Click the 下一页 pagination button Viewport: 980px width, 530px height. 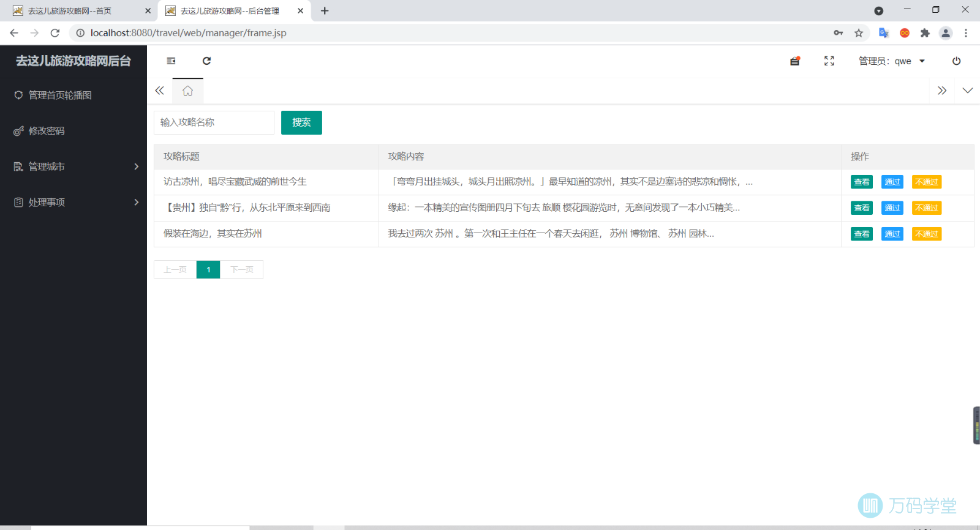point(242,269)
